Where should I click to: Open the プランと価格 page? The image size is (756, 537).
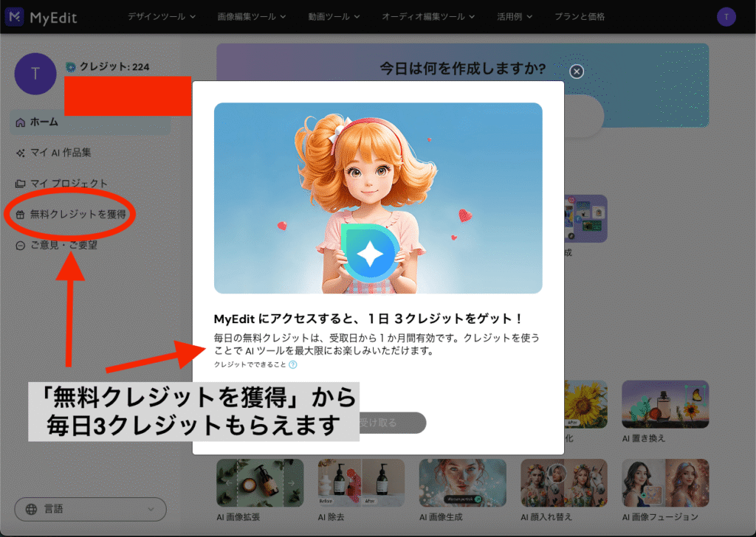(580, 16)
